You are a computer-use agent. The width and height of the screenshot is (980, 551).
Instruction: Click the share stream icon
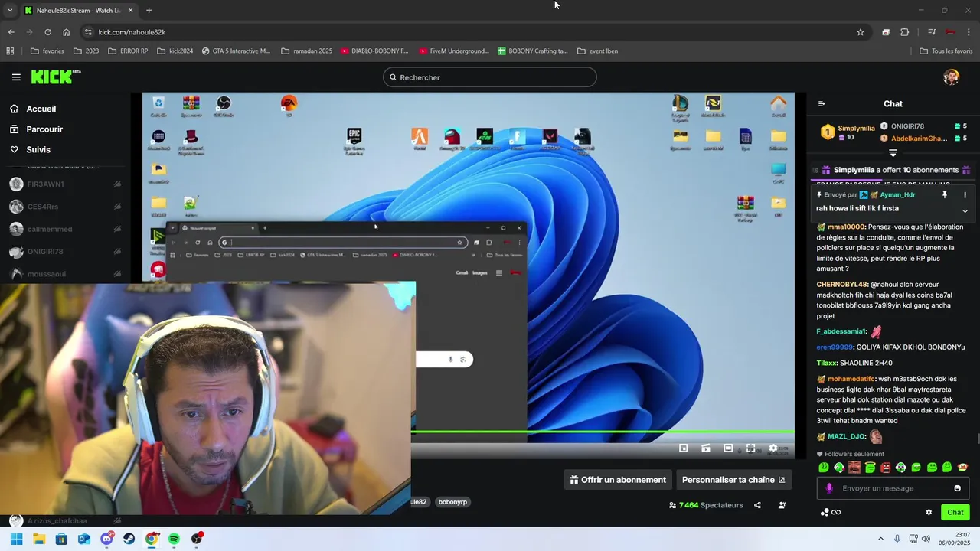pos(757,505)
